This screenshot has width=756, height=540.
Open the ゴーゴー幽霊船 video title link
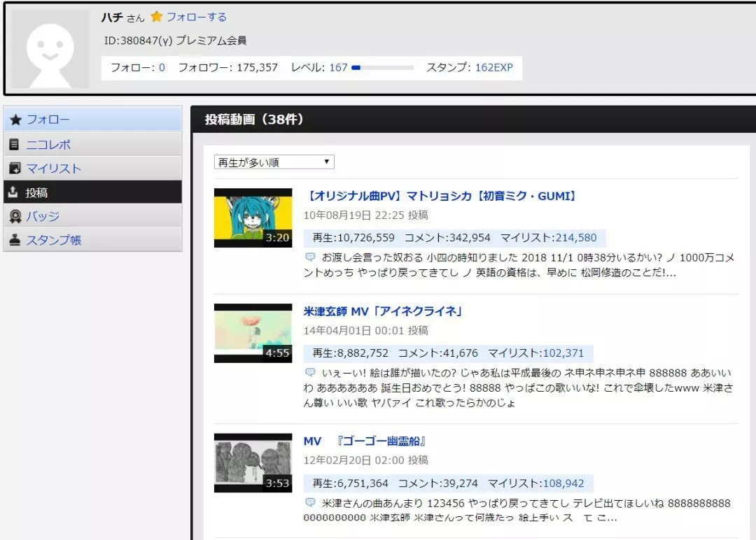coord(365,441)
